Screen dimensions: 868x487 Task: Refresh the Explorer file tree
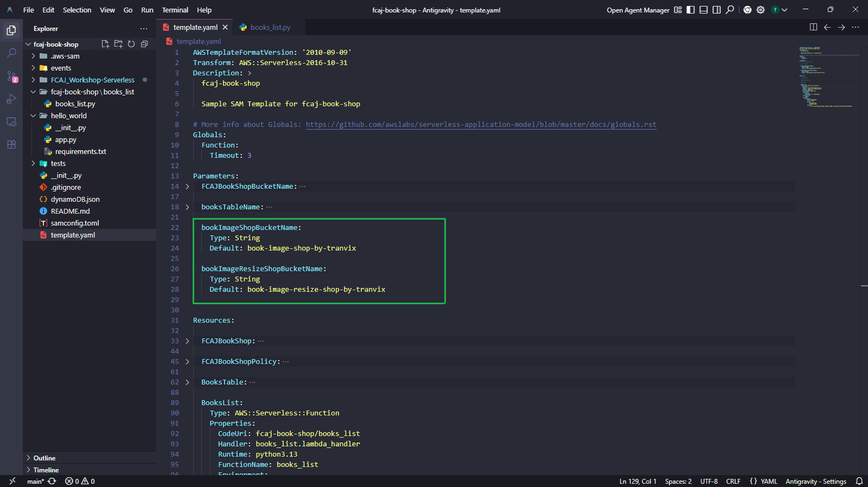131,44
